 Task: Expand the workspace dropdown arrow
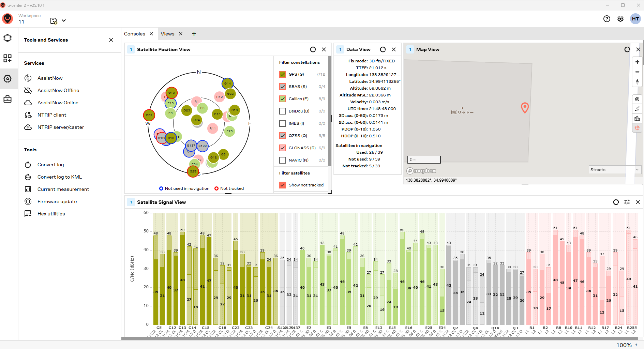tap(64, 21)
